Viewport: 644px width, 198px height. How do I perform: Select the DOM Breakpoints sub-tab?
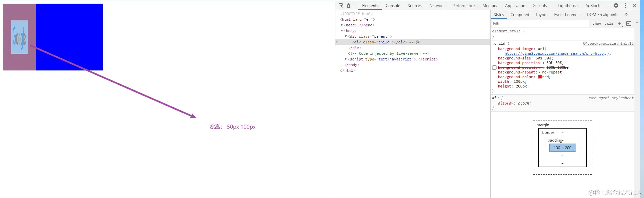tap(602, 15)
